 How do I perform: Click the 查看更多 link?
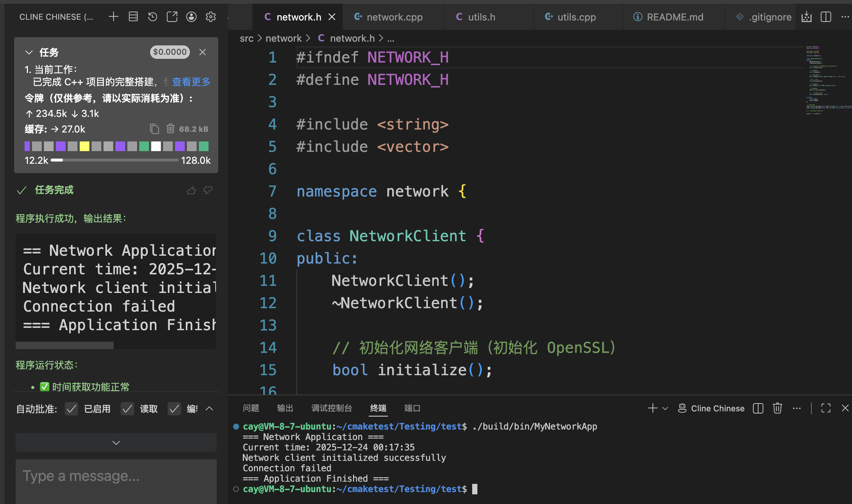coord(191,82)
